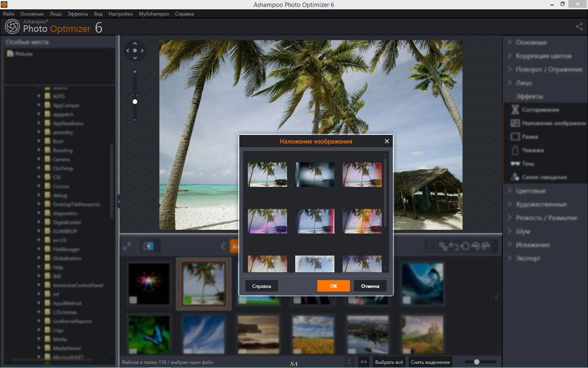Expand the AppCompat folder tree arrow
This screenshot has height=368, width=588.
[39, 105]
